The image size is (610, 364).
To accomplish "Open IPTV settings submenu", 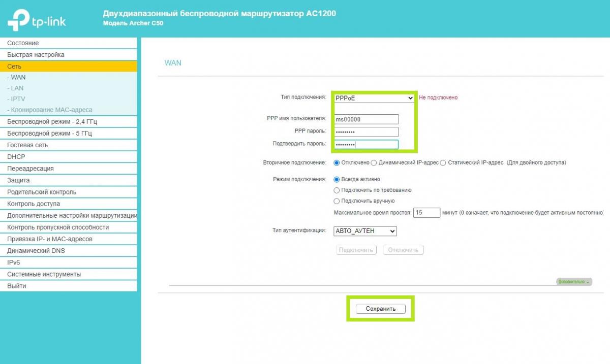I will click(x=18, y=99).
